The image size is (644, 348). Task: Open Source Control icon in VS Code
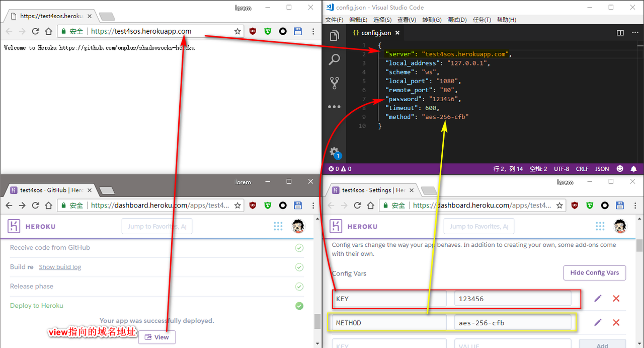tap(334, 83)
